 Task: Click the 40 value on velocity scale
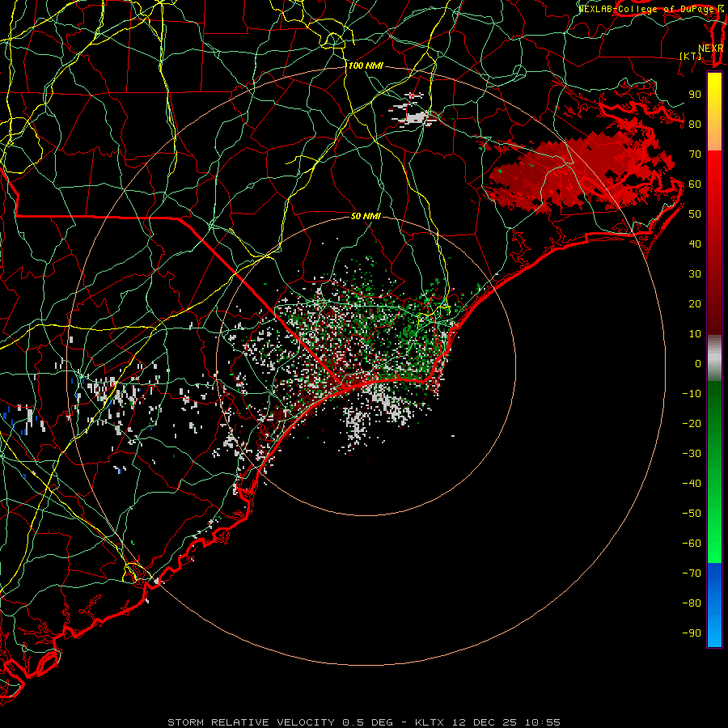(x=695, y=244)
